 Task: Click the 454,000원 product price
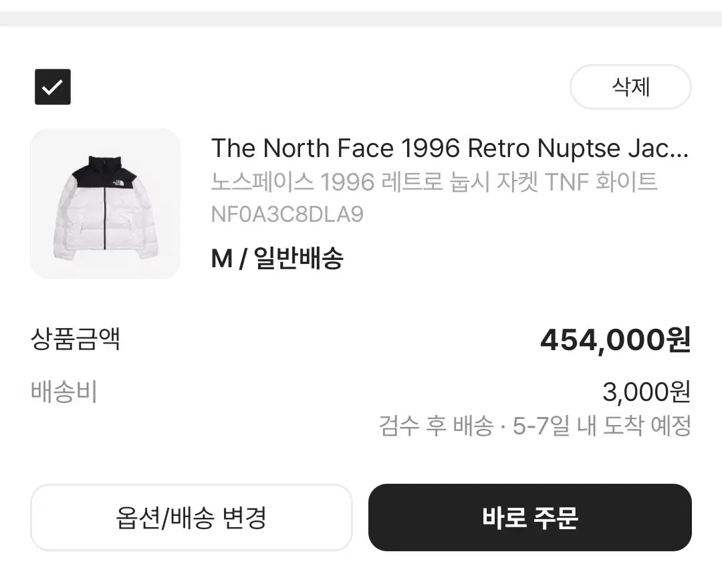click(615, 340)
